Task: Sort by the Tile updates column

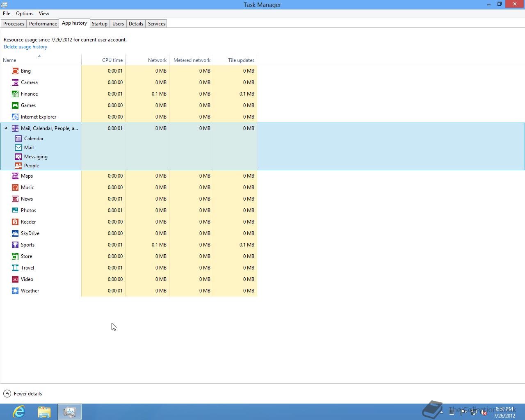Action: coord(235,60)
